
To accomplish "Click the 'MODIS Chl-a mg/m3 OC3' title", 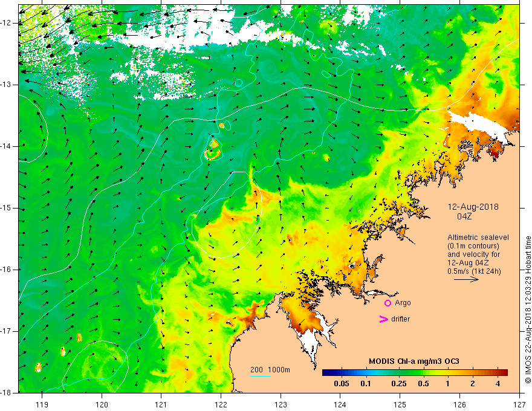I will [414, 361].
